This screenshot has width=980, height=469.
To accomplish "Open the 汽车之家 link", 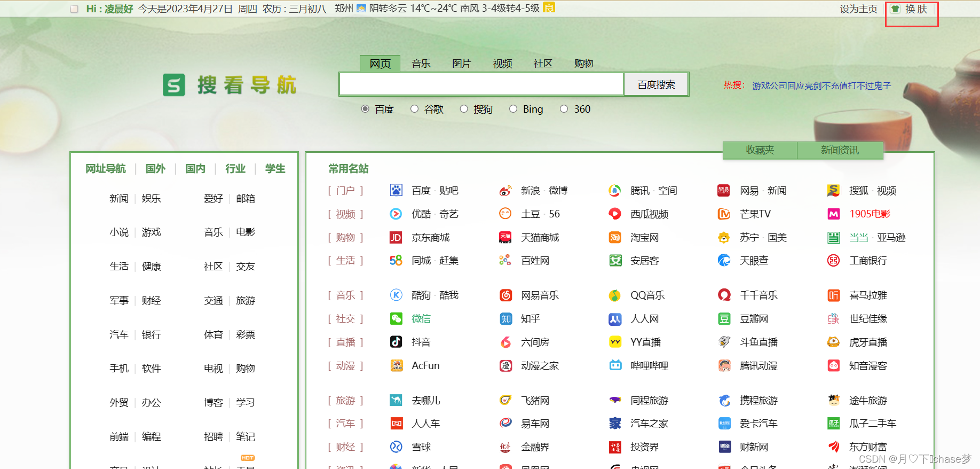I will pos(649,423).
